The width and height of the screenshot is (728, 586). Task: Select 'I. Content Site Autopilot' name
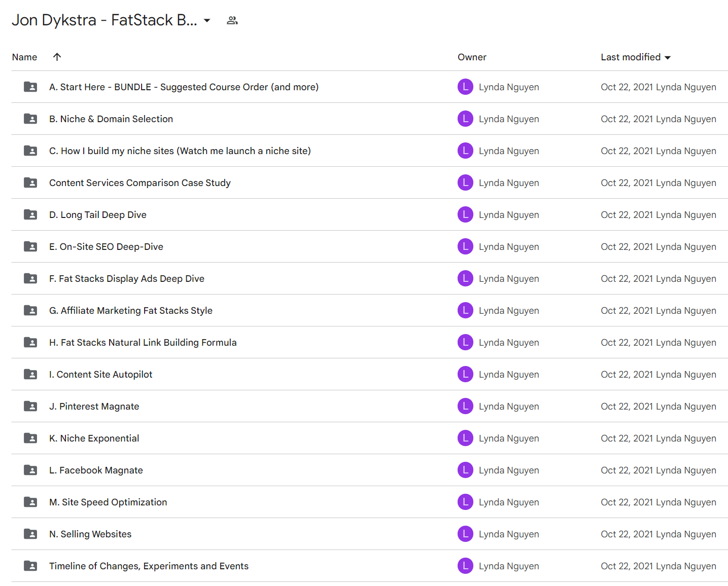pyautogui.click(x=100, y=375)
